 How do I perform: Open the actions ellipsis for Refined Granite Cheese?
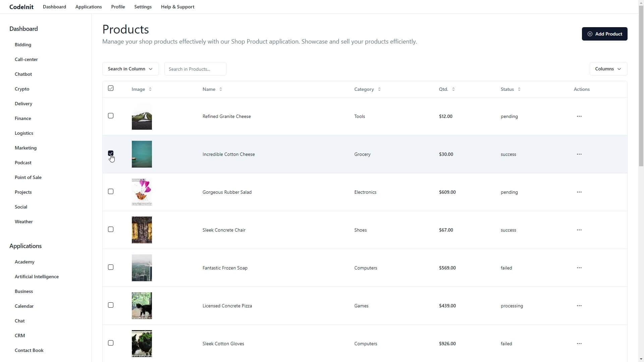point(579,116)
